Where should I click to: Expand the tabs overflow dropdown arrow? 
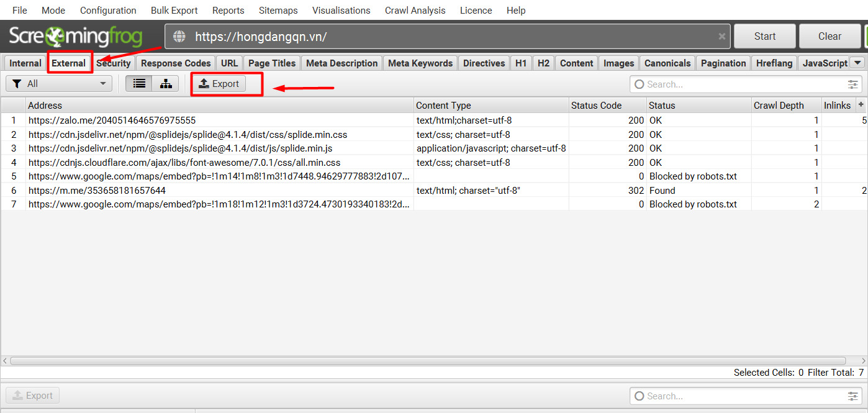(x=857, y=63)
